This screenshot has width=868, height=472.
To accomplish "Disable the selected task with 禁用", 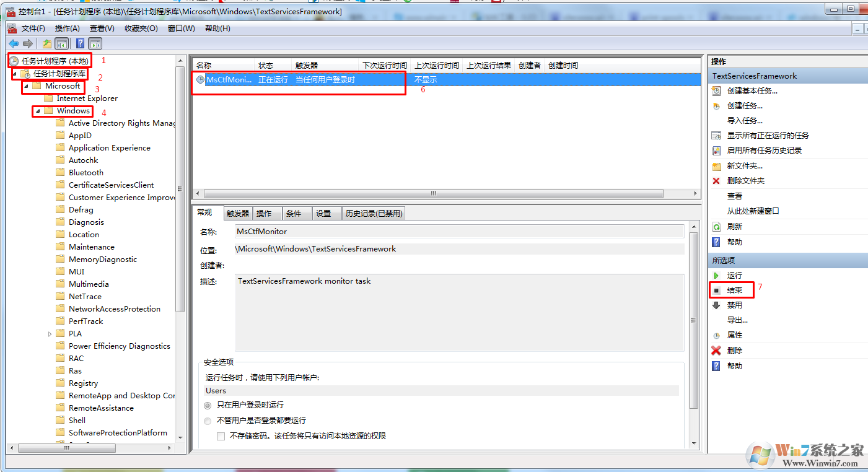I will pos(734,305).
